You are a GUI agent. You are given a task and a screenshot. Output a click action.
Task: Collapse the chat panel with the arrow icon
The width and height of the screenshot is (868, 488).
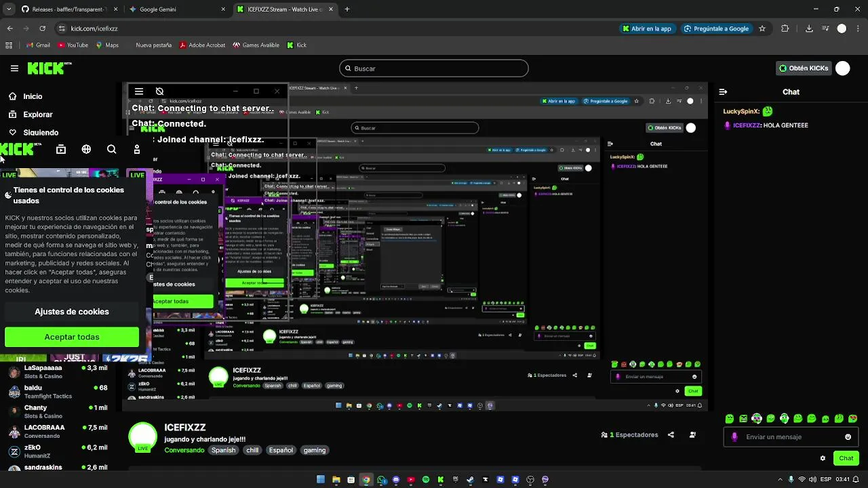723,91
